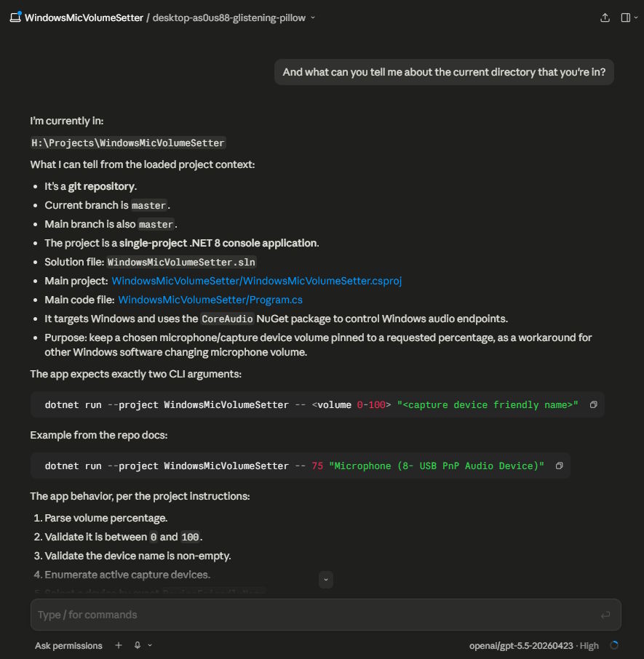644x659 pixels.
Task: Click the WindowsMicVolumeSetter desktop project icon
Action: pyautogui.click(x=15, y=17)
